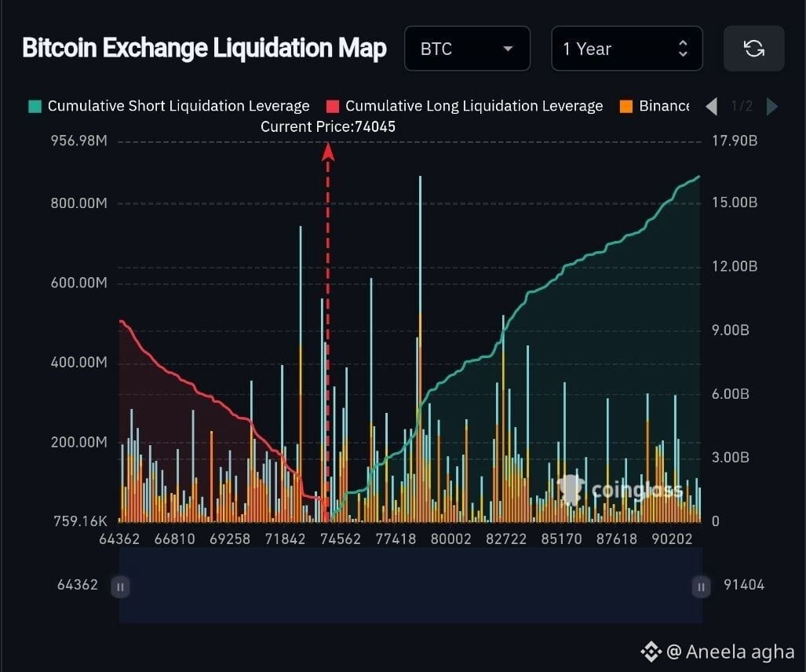Image resolution: width=806 pixels, height=672 pixels.
Task: Click the 74562 x-axis price label
Action: tap(341, 539)
